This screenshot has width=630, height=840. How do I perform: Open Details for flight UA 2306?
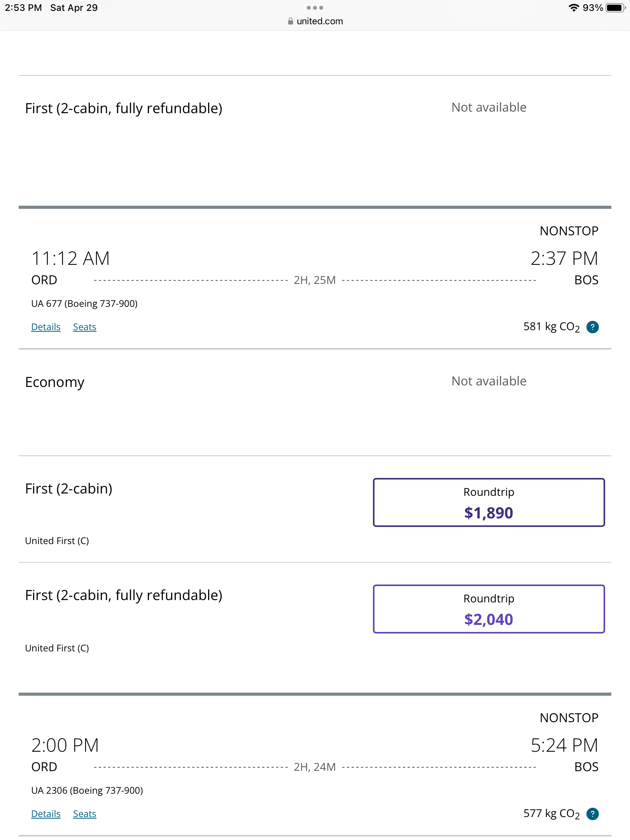pos(46,814)
